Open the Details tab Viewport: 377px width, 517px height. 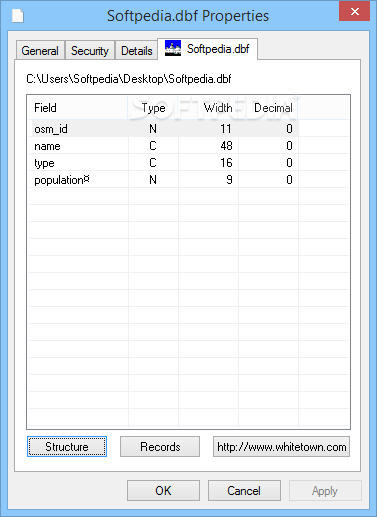coord(136,51)
